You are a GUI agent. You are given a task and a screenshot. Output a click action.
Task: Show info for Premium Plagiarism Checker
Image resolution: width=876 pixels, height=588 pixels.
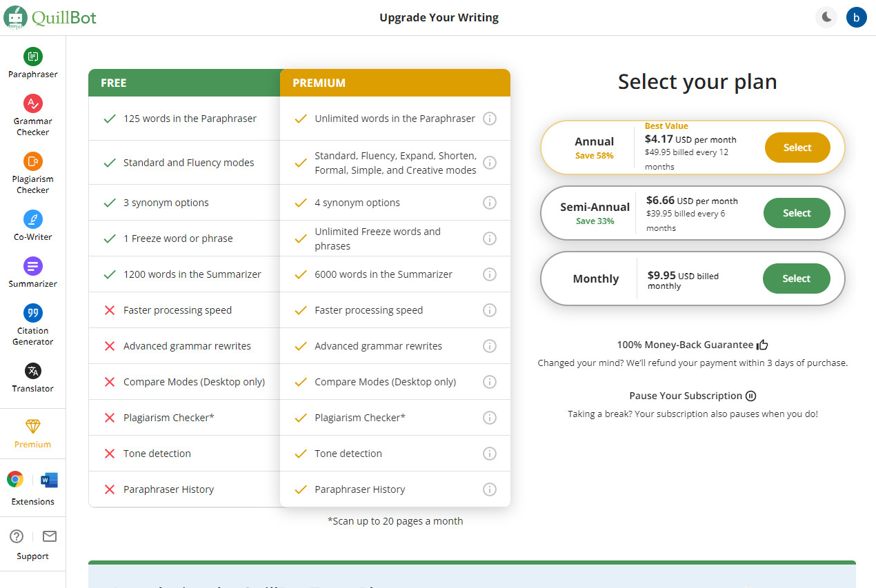[x=490, y=418]
